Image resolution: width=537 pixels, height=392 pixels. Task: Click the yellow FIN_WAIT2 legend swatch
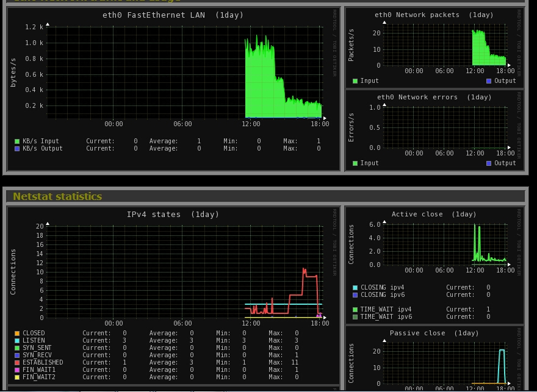17,377
